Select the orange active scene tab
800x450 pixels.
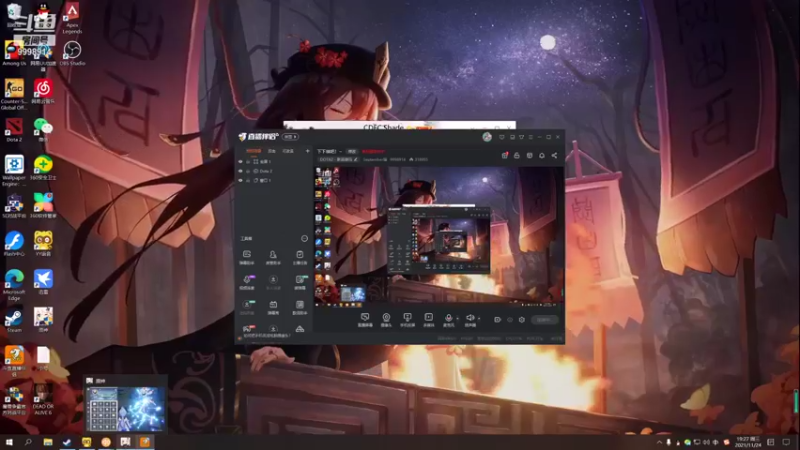(254, 151)
